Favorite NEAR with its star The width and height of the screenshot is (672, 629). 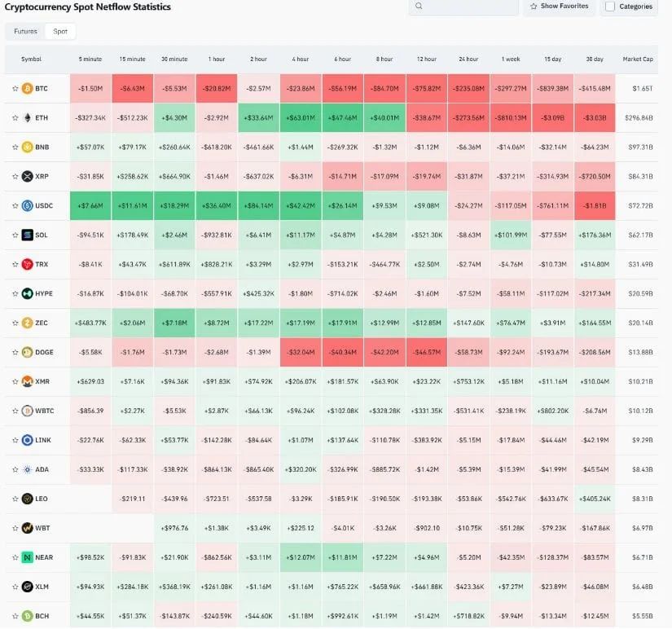point(15,557)
